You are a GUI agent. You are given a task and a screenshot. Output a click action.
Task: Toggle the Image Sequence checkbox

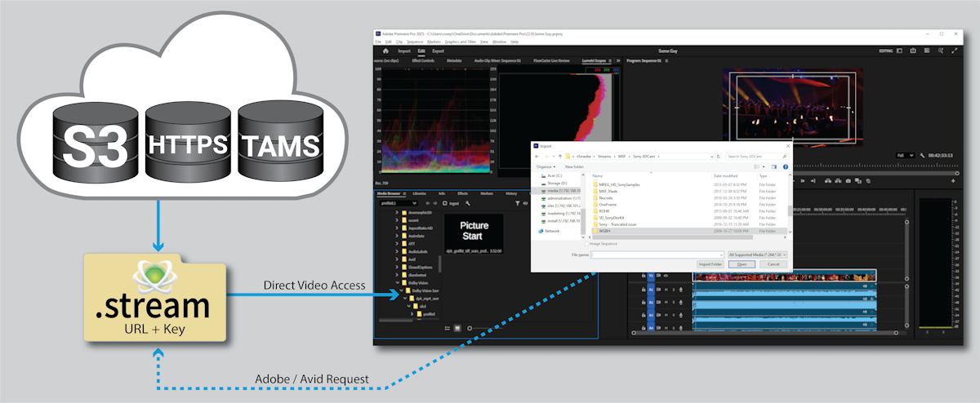point(587,243)
